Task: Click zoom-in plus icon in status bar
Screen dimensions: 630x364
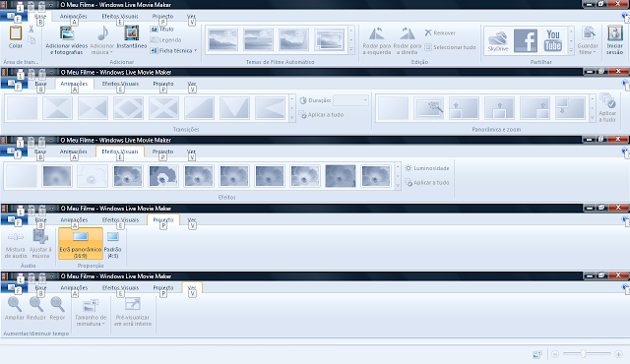Action: click(618, 354)
